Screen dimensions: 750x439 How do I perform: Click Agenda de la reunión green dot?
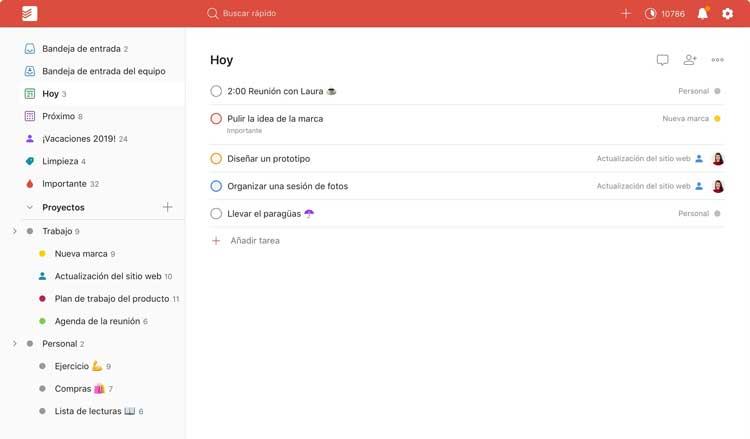[x=42, y=321]
